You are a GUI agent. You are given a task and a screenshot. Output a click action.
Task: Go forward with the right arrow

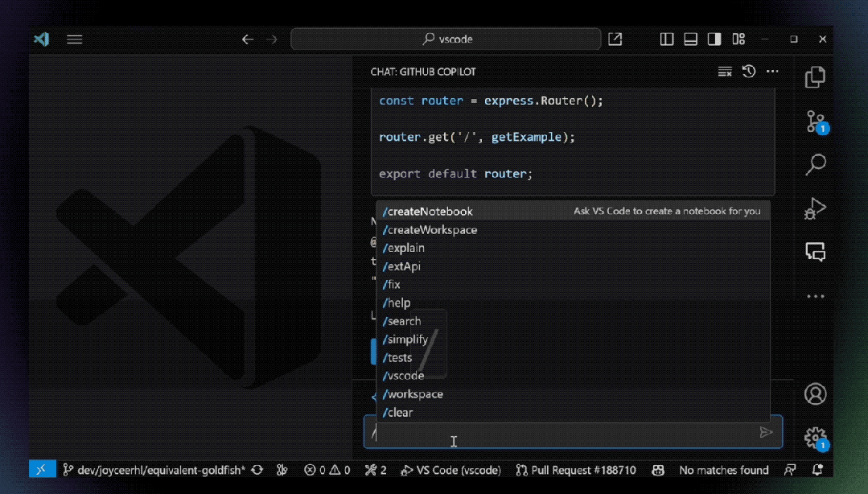(x=271, y=39)
